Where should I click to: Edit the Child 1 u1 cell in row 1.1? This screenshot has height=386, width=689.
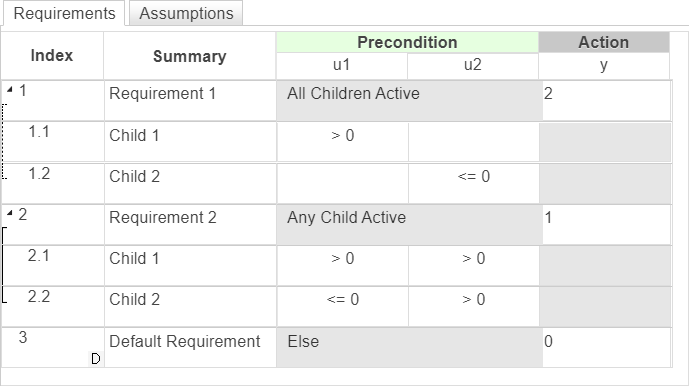coord(343,142)
